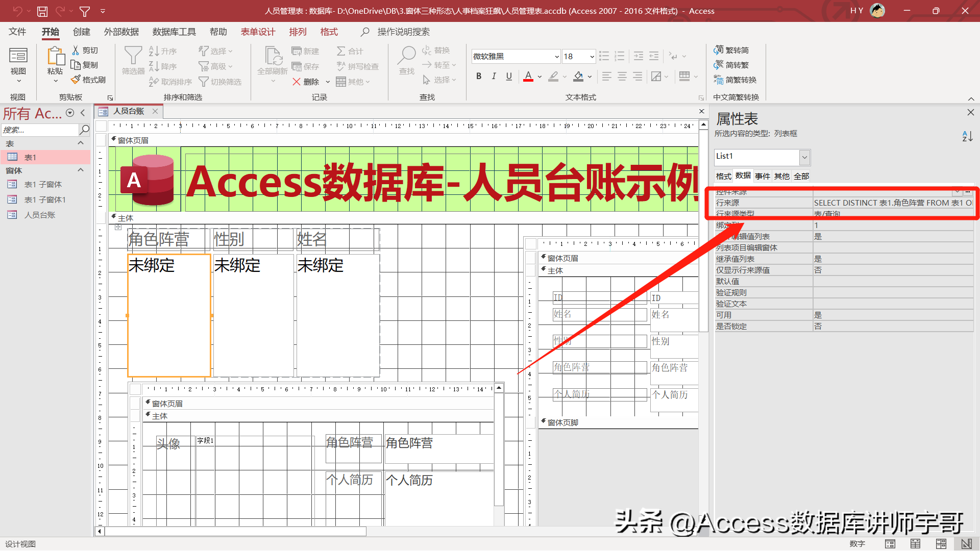980x551 pixels.
Task: Click the filter funnel icon in quick access toolbar
Action: [x=85, y=11]
